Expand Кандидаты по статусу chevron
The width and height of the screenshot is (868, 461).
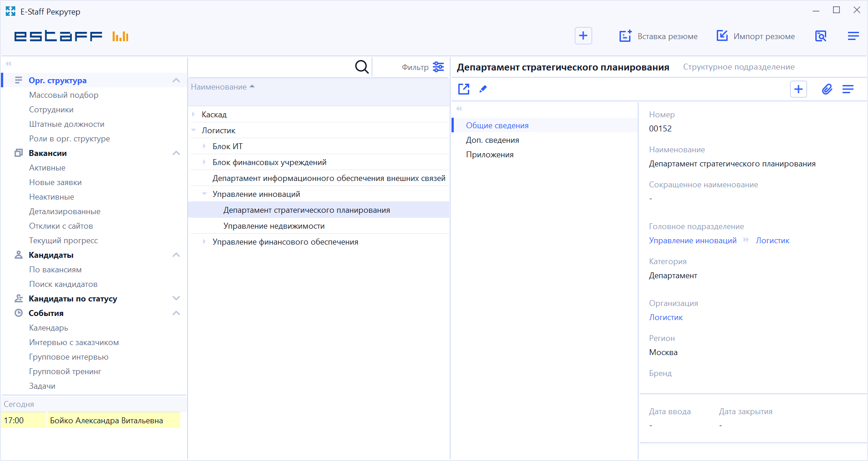[176, 298]
